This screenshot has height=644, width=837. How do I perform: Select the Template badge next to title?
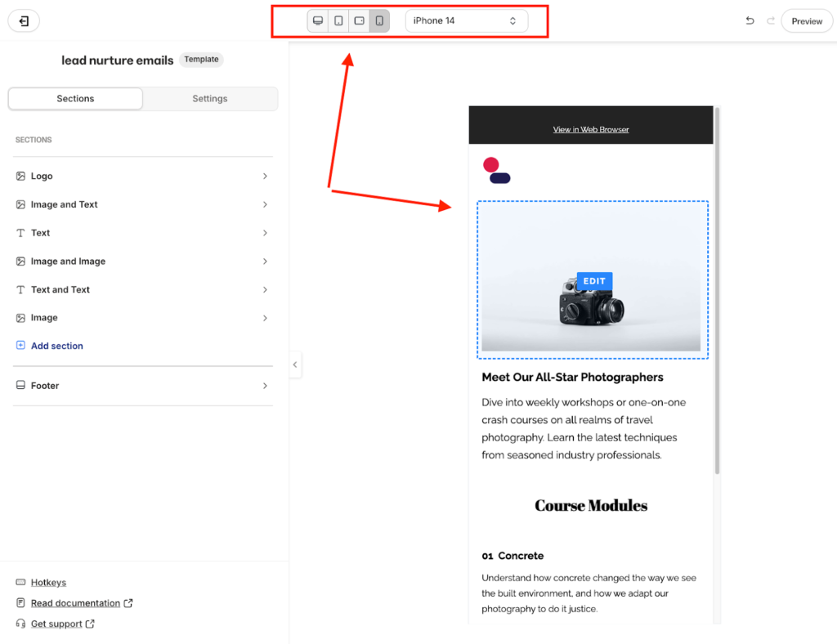[x=201, y=59]
